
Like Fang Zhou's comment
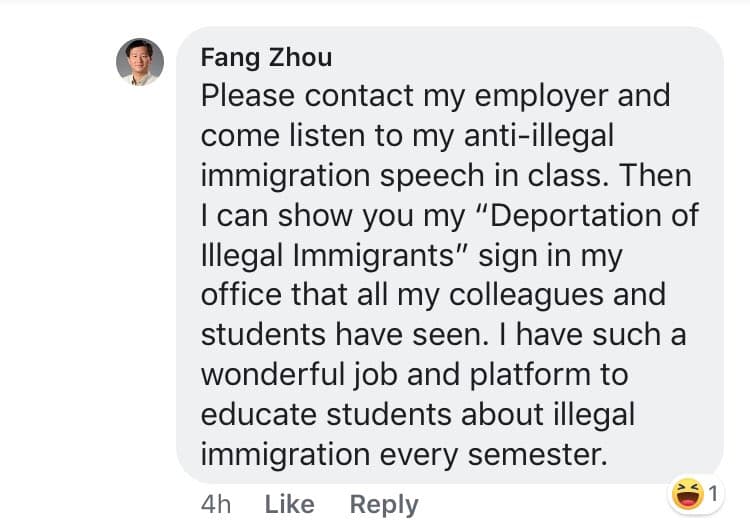click(x=289, y=505)
